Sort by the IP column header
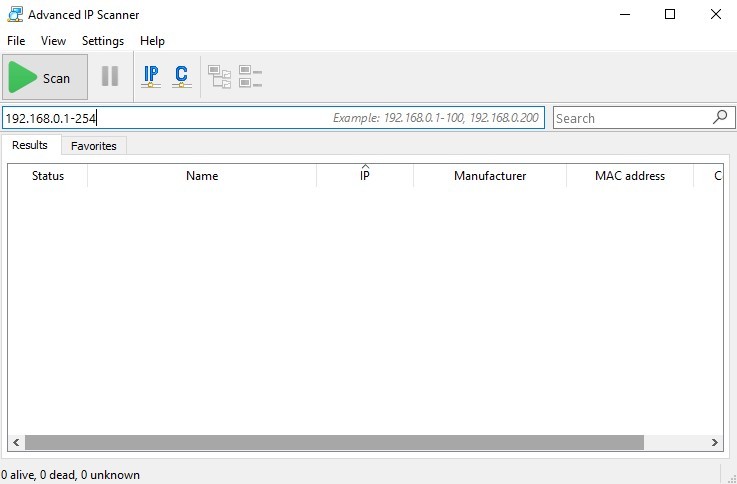 (365, 176)
